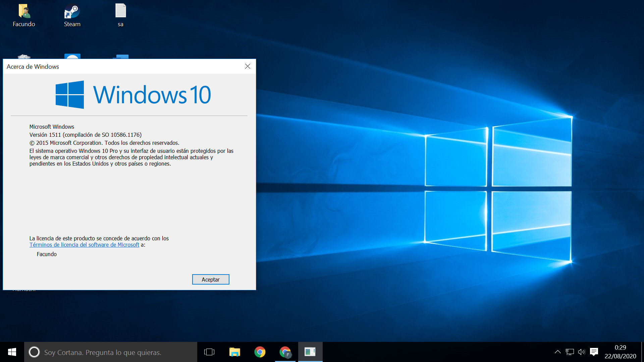The height and width of the screenshot is (362, 644).
Task: Open Microsoft software license terms link
Action: [84, 245]
